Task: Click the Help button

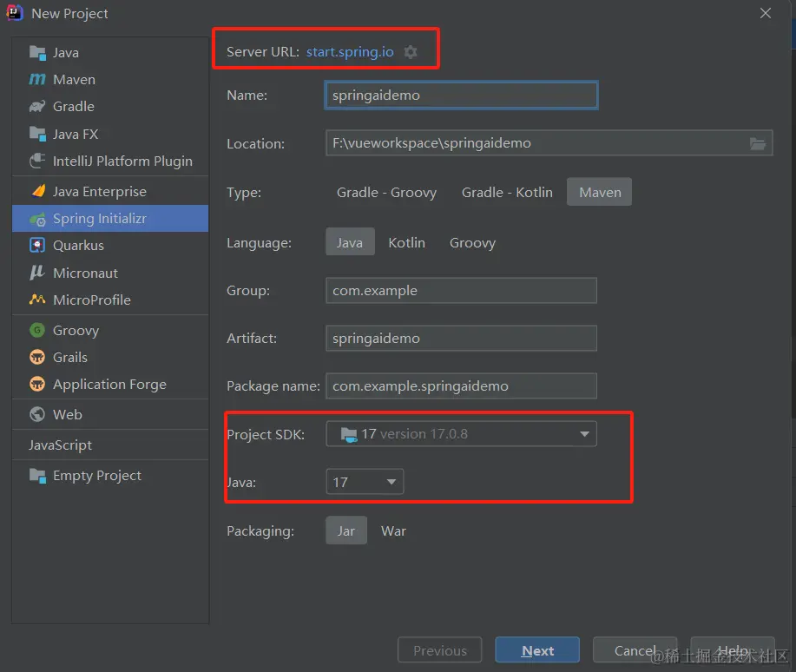Action: coord(733,649)
